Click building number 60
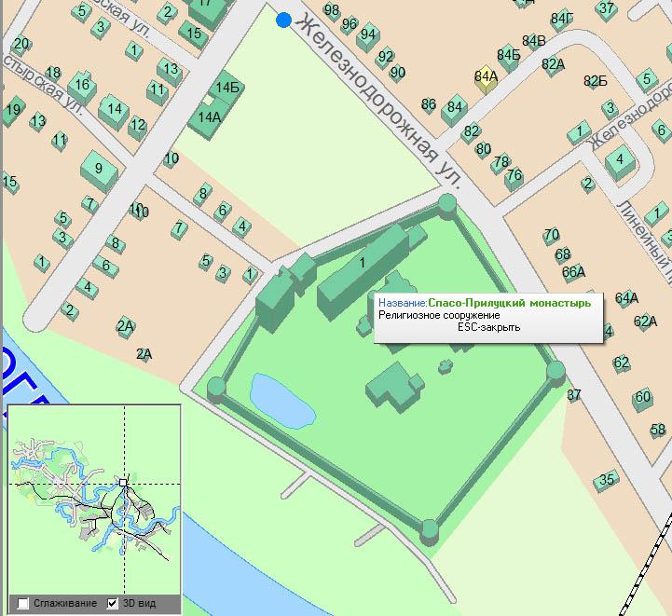The height and width of the screenshot is (616, 672). point(643,397)
